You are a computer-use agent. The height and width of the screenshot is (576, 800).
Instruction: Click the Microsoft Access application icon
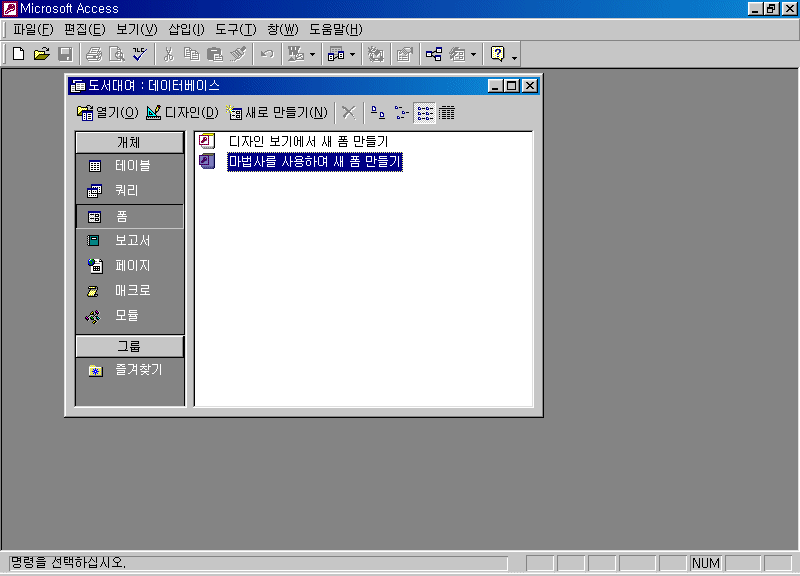click(x=10, y=9)
